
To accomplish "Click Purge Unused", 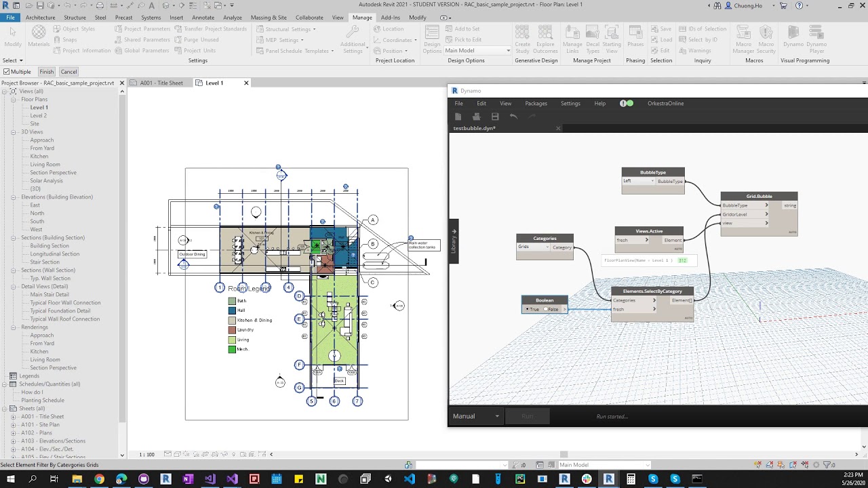I will point(196,40).
